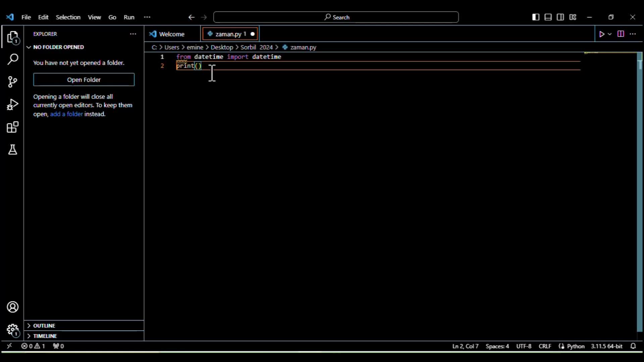The image size is (644, 362).
Task: Open Explorer Views and More Actions ellipsis
Action: pos(133,34)
